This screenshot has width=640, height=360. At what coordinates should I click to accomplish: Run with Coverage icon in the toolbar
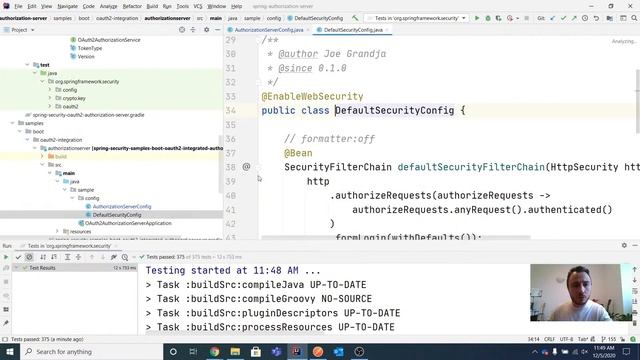coord(498,18)
